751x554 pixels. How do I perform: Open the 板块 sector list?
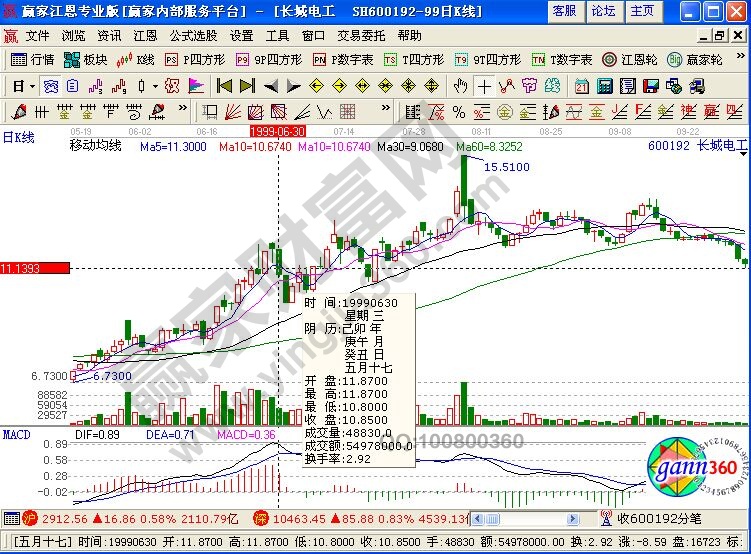pyautogui.click(x=86, y=60)
